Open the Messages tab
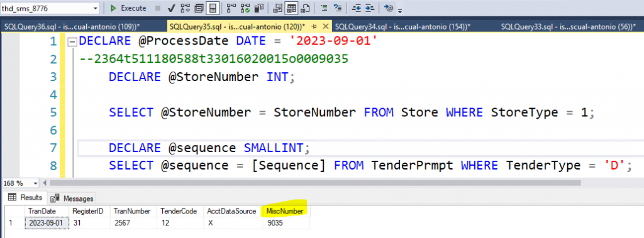 coord(72,198)
